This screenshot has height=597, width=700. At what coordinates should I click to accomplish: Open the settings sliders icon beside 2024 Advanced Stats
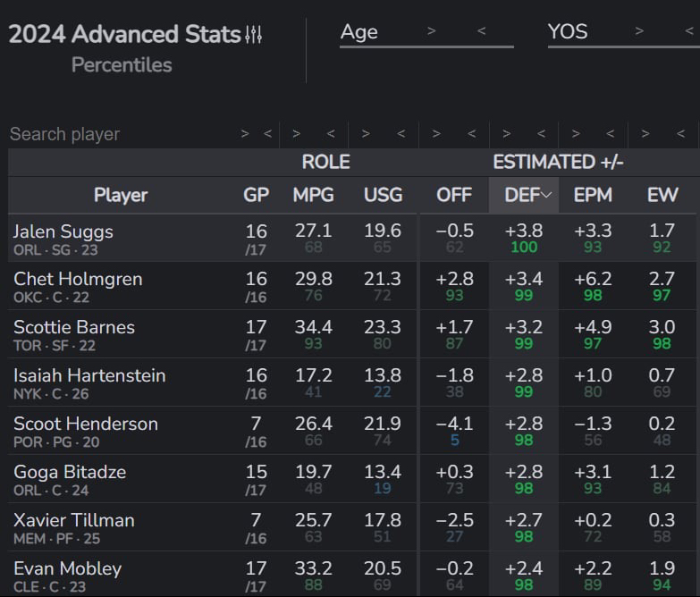(254, 35)
